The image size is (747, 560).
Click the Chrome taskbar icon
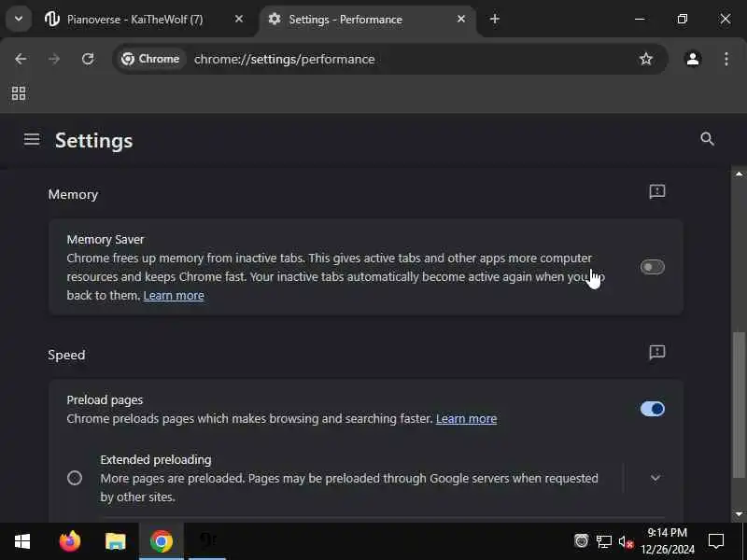pyautogui.click(x=162, y=541)
